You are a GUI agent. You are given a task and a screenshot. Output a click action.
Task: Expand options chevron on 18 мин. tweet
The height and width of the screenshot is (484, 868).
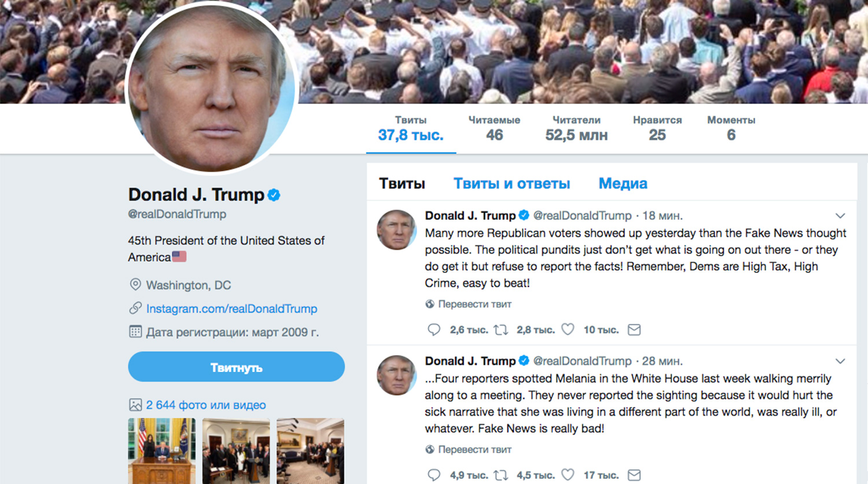tap(840, 216)
